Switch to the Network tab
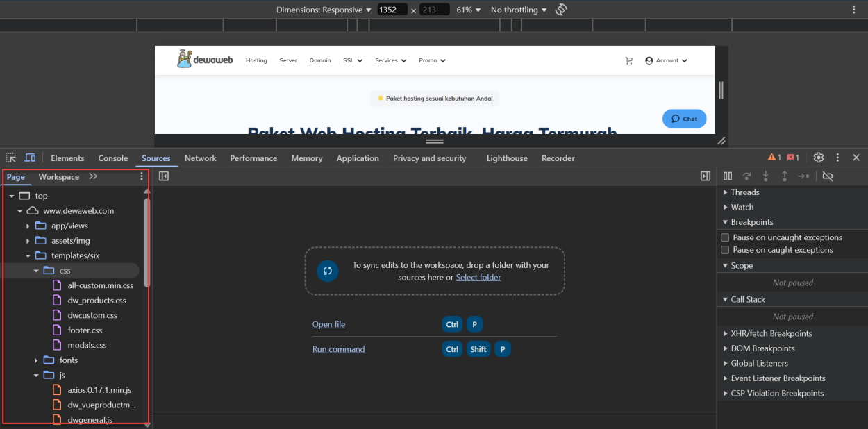The image size is (868, 429). pos(200,158)
